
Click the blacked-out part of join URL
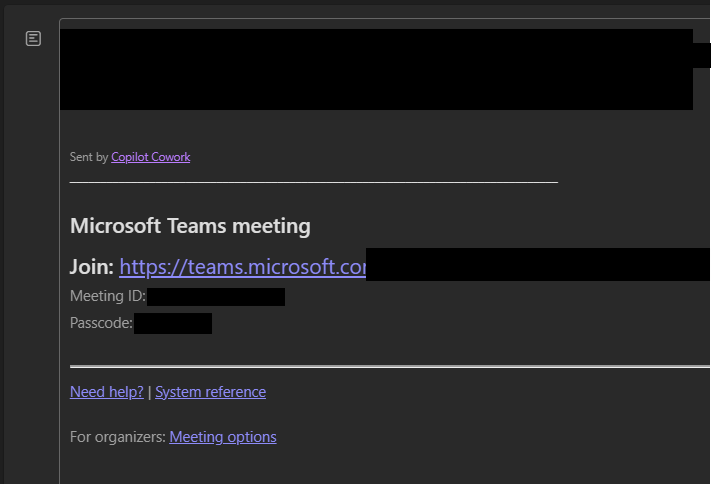pyautogui.click(x=538, y=265)
